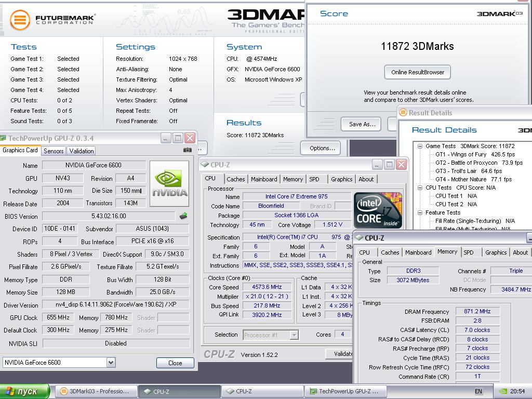Click the Online ResultBrowser button
Viewport: 532px width, 399px height.
coord(418,72)
